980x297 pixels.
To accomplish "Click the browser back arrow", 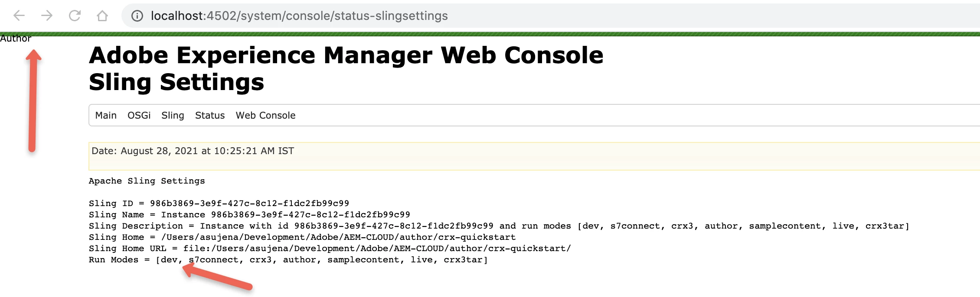I will 19,16.
